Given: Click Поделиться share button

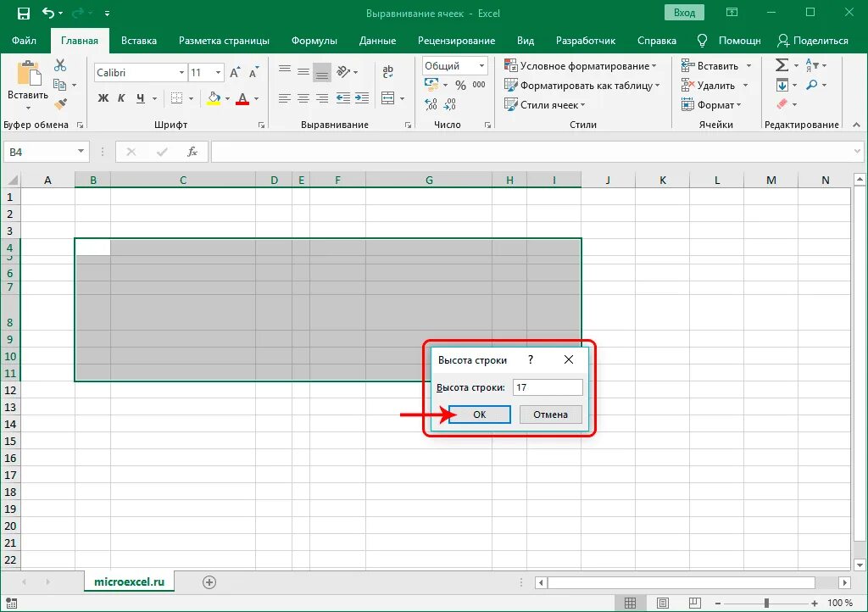Looking at the screenshot, I should click(813, 41).
